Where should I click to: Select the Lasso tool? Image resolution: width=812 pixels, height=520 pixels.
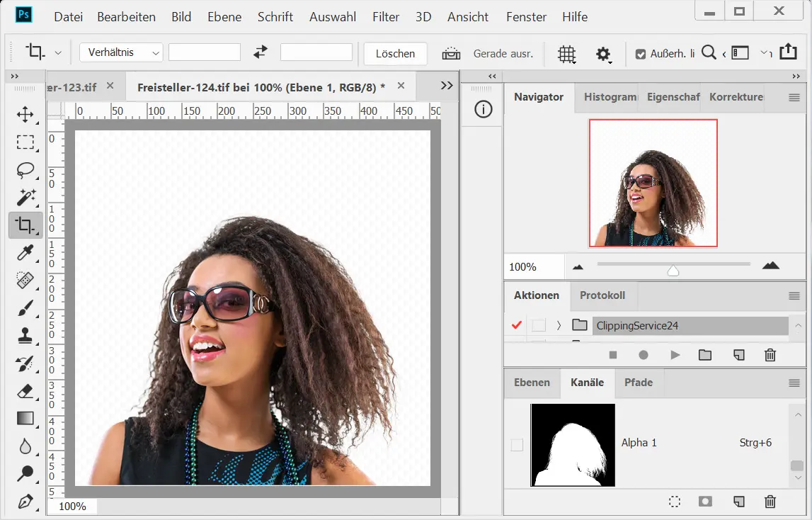(x=25, y=170)
